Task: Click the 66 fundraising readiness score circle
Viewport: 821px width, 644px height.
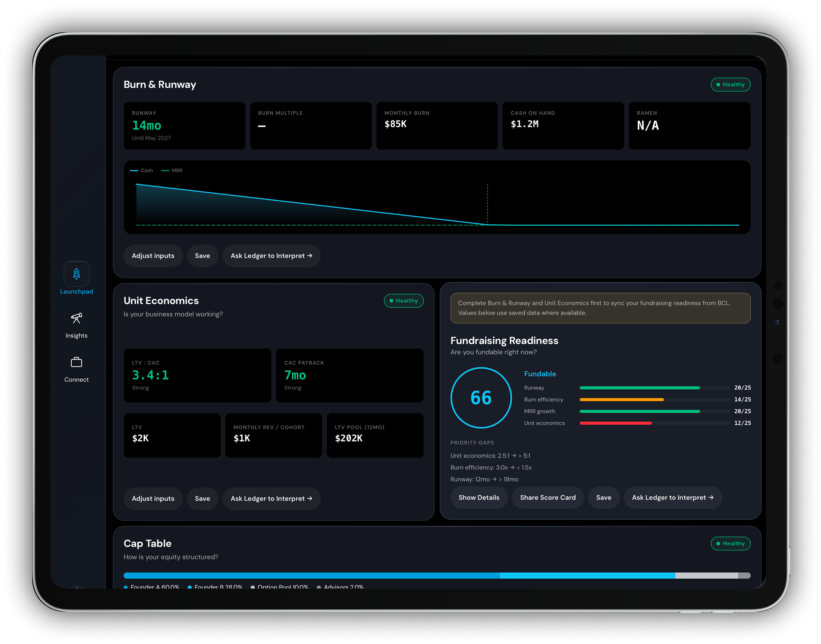Action: pos(481,397)
